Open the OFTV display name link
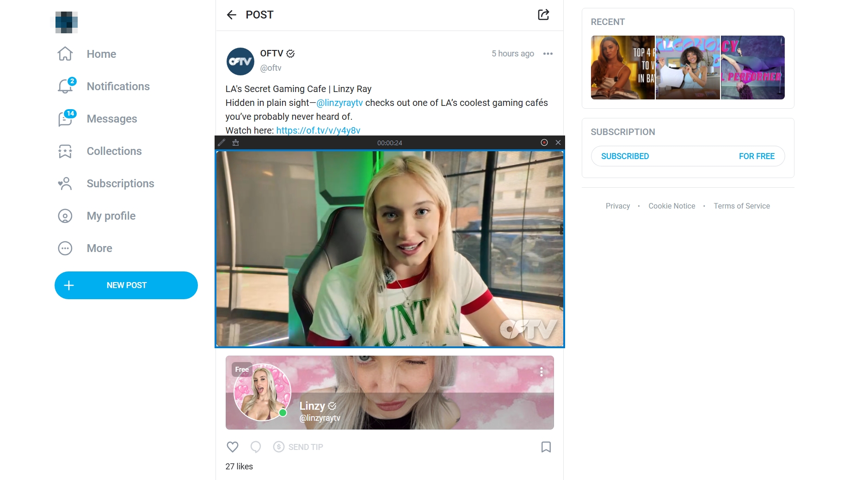Image resolution: width=868 pixels, height=480 pixels. coord(271,54)
